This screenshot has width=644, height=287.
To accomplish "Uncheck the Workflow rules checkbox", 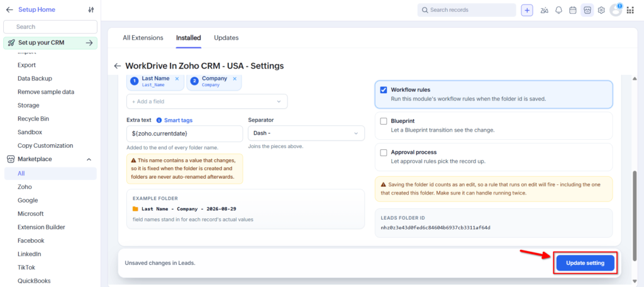I will pos(384,90).
